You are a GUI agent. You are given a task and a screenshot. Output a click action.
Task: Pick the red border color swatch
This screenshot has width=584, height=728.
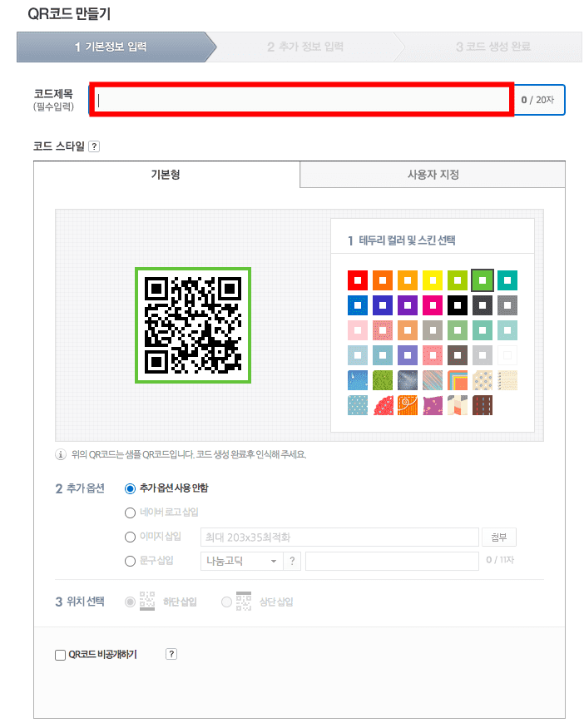tap(358, 280)
